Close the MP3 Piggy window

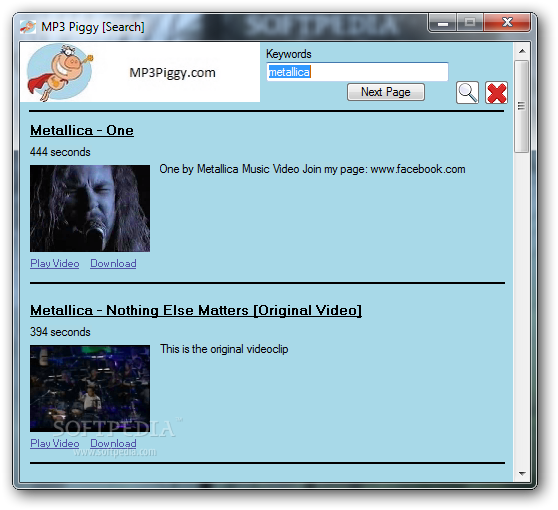(x=507, y=23)
